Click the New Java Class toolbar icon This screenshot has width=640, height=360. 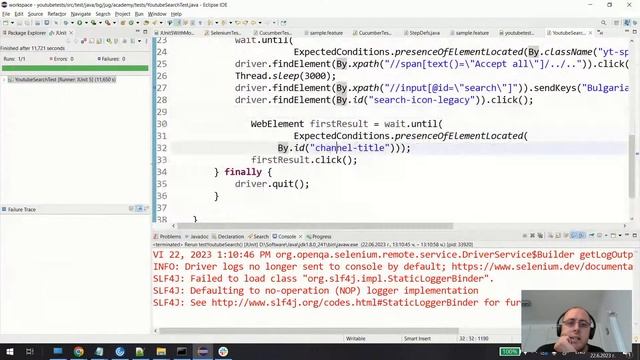click(131, 23)
